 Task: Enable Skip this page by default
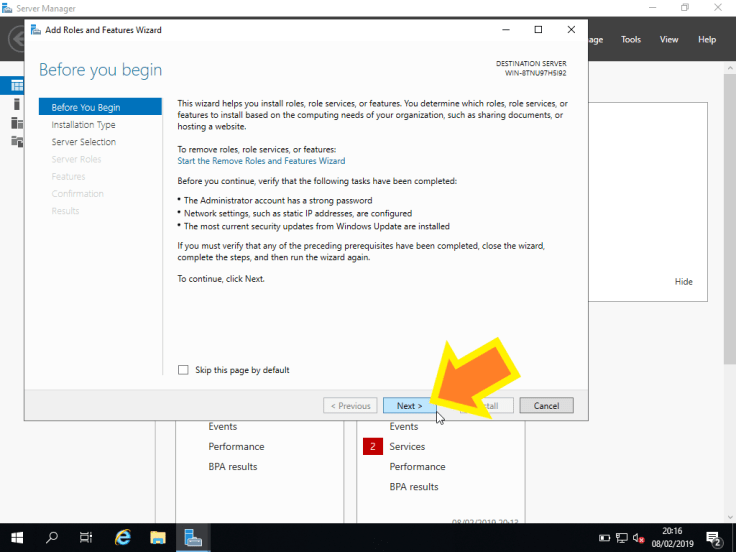[183, 370]
